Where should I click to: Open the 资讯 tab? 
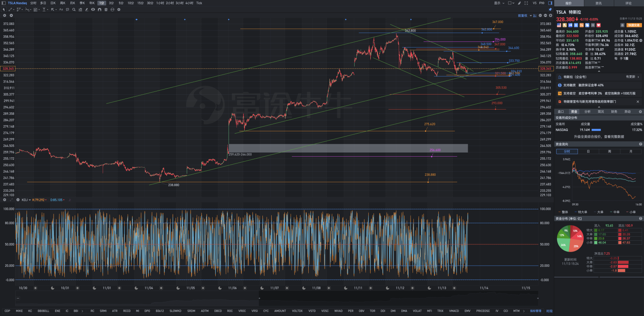(599, 3)
